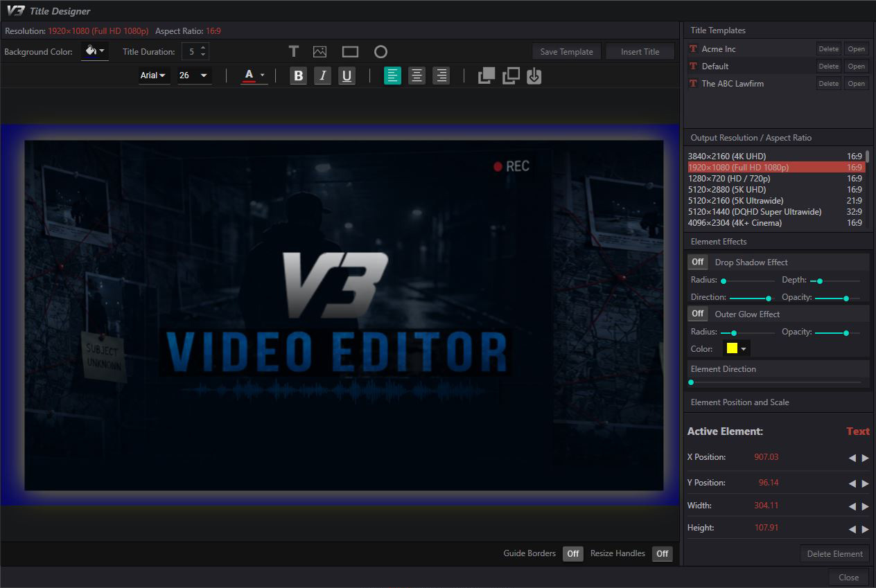Align text to the right

point(441,75)
